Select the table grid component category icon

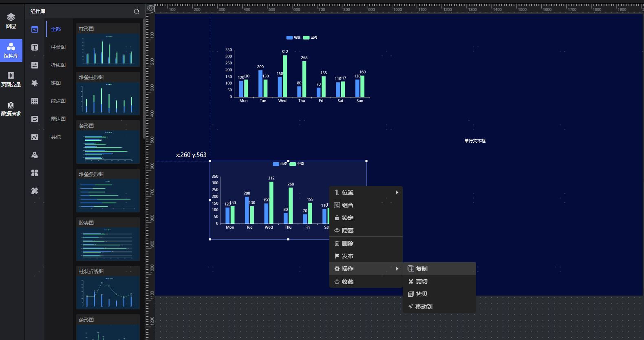[x=35, y=101]
